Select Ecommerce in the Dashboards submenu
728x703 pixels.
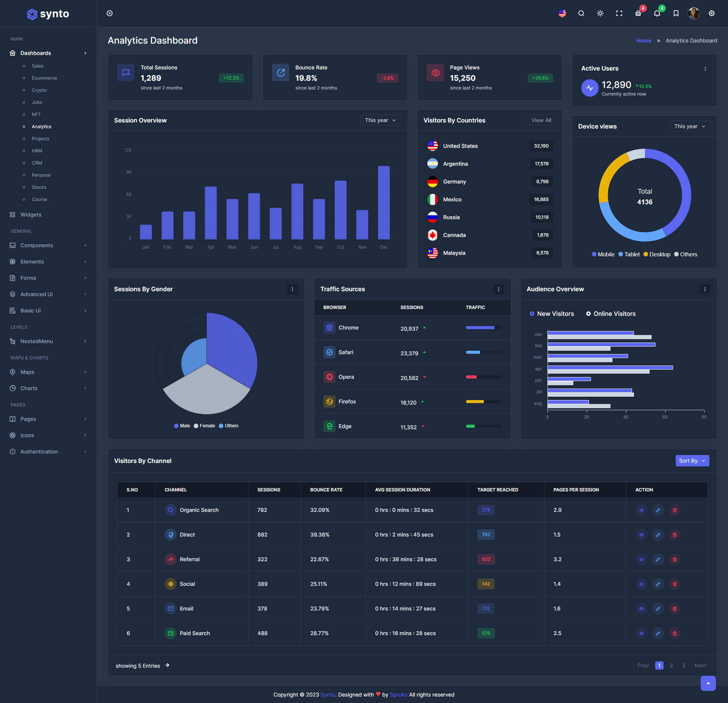(x=44, y=78)
